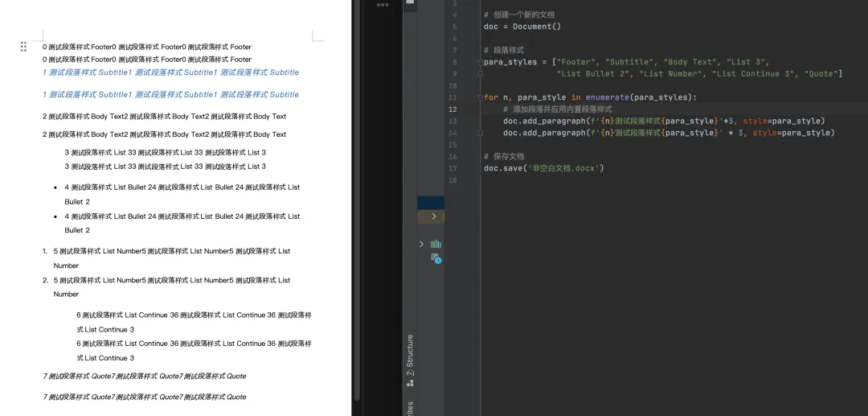Click the Structure tool window icon
This screenshot has height=416, width=868.
pos(410,382)
